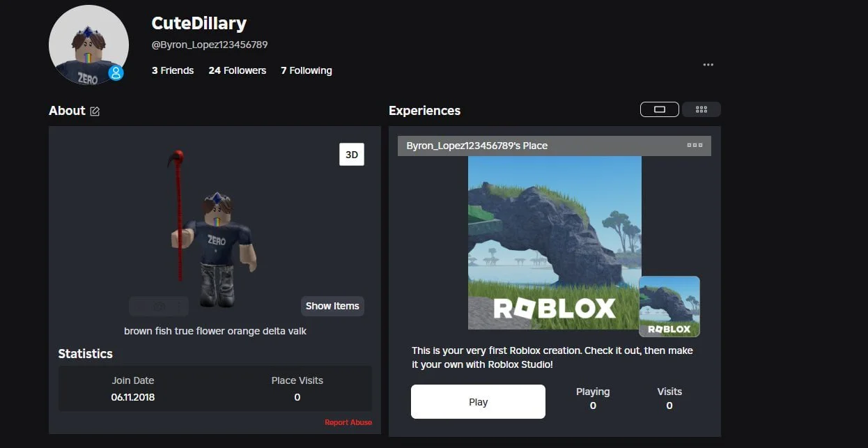This screenshot has height=448, width=868.
Task: Click the Play button
Action: (478, 402)
